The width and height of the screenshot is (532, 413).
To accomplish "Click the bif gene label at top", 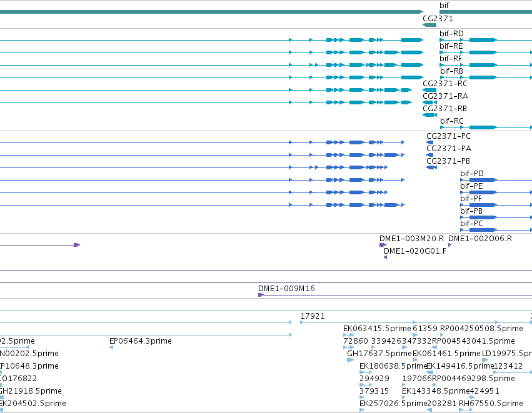I will click(444, 6).
